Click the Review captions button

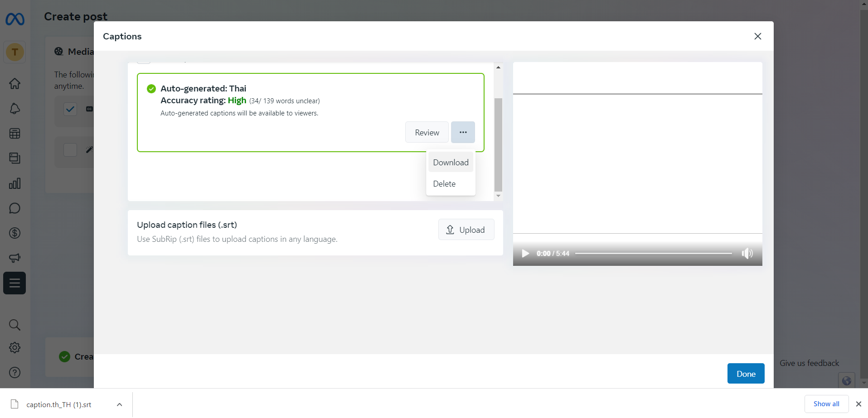(427, 132)
